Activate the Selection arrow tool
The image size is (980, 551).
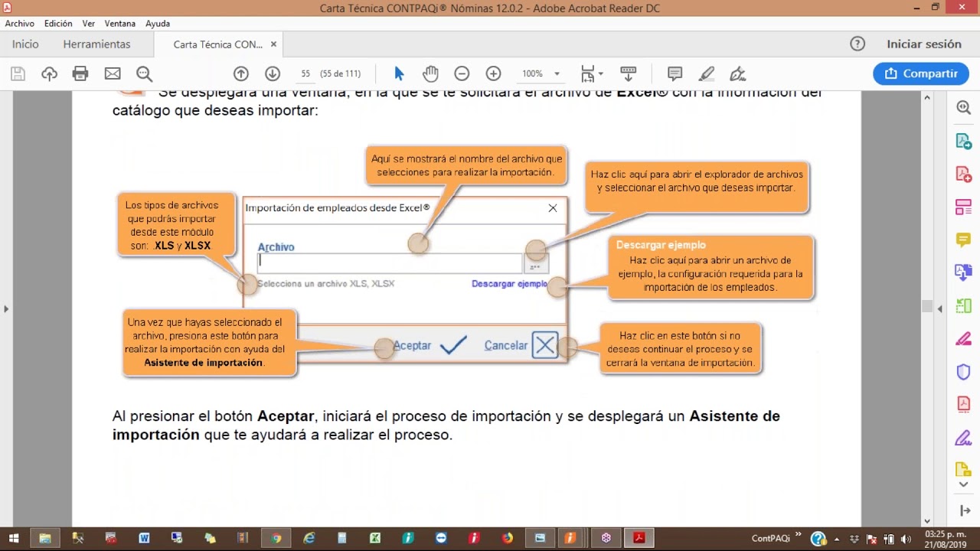[399, 73]
